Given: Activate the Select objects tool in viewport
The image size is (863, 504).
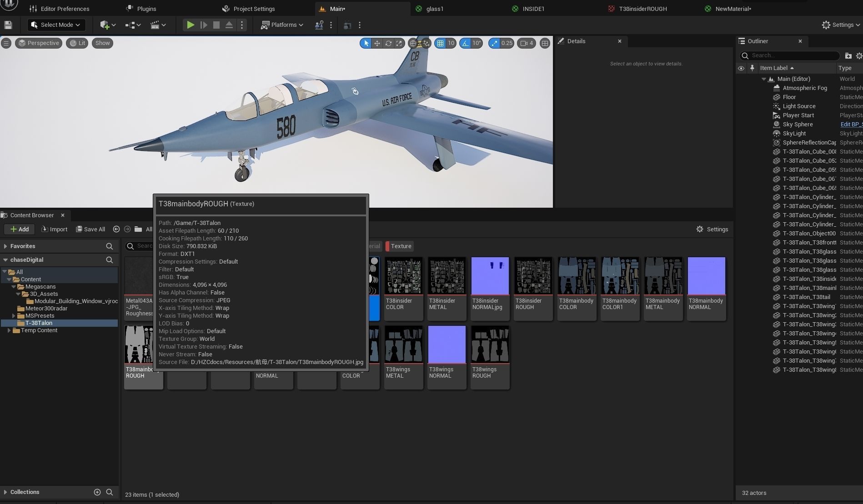Looking at the screenshot, I should [x=366, y=43].
